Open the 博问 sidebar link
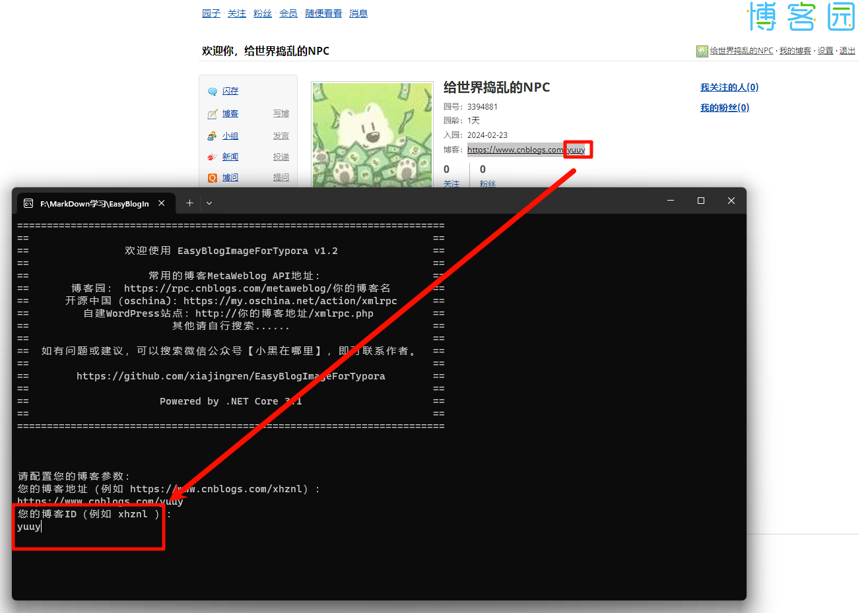Screen dimensions: 868x613 (230, 177)
